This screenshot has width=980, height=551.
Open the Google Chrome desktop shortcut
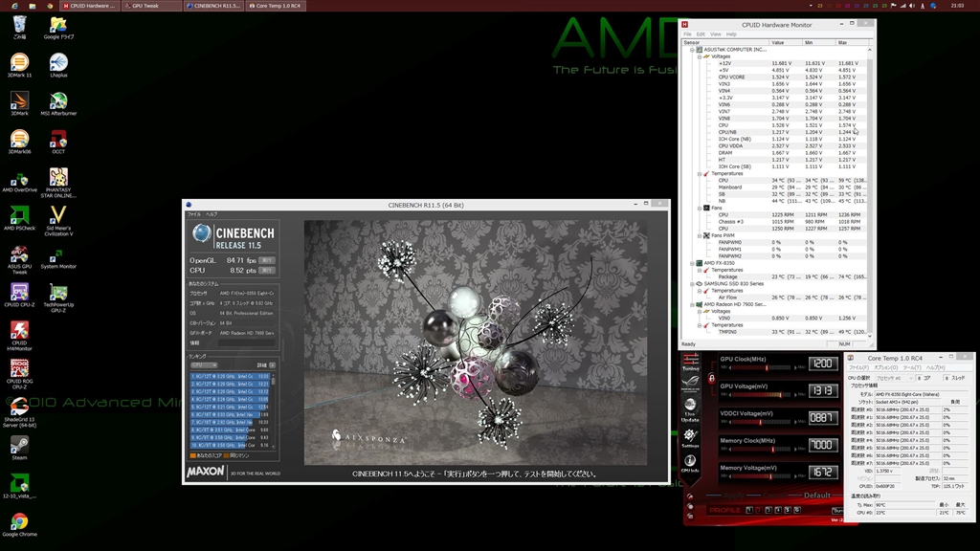pos(19,523)
